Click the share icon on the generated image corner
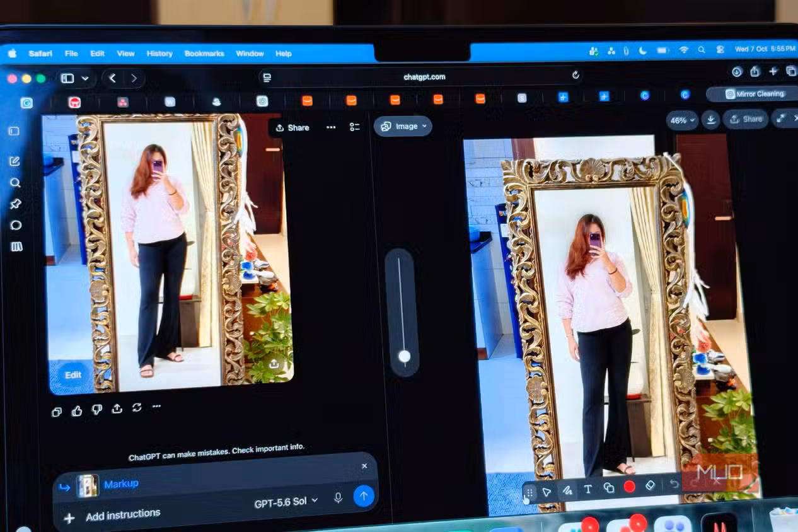Viewport: 798px width, 532px height. click(274, 364)
